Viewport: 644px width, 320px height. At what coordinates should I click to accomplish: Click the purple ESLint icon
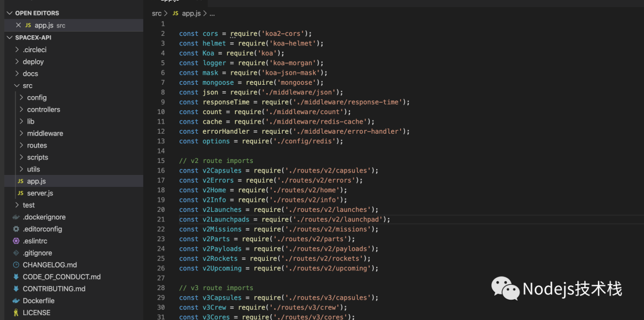(x=16, y=241)
